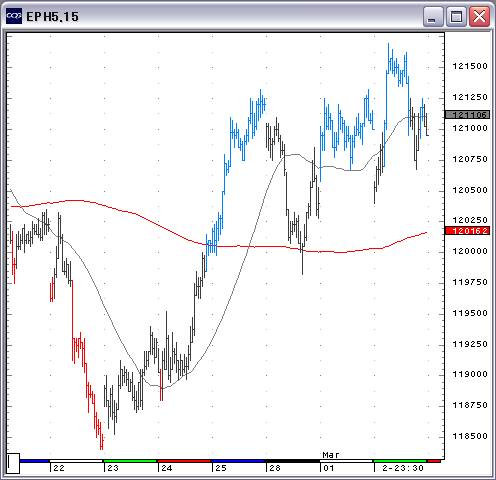Close the EPH5,15 chart window

(479, 17)
